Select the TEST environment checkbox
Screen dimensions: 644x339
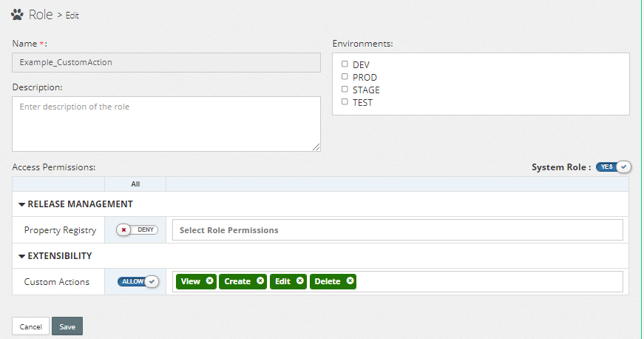[345, 102]
